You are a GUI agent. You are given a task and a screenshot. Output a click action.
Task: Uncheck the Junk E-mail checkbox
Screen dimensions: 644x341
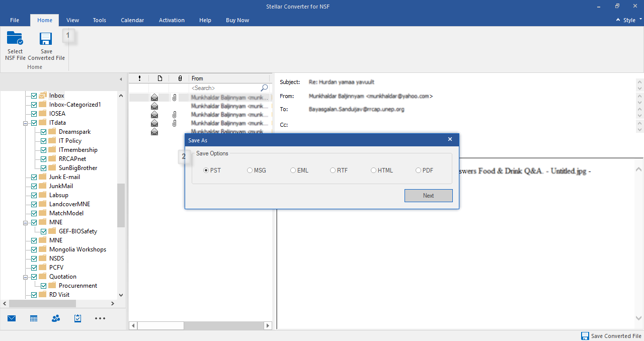pos(34,177)
